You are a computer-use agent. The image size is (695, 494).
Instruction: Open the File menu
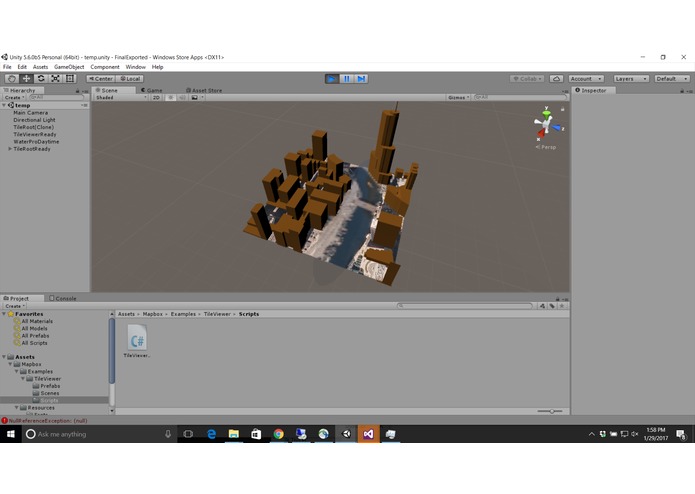[7, 67]
